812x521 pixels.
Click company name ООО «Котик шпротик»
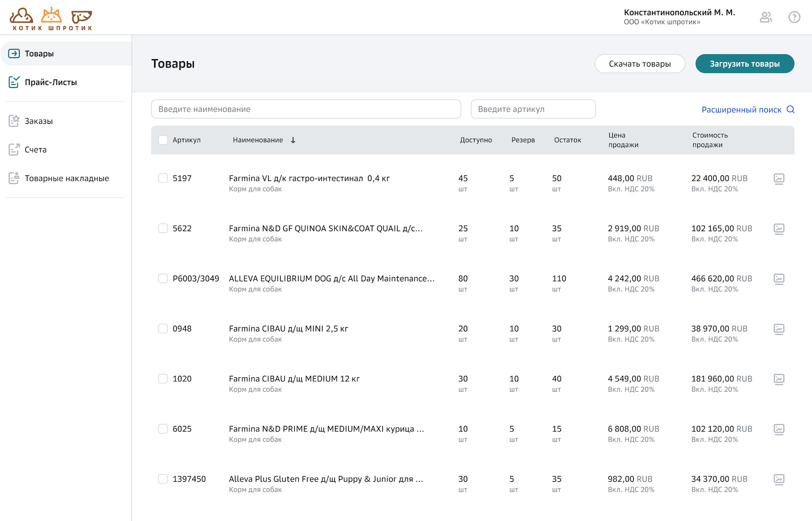(662, 22)
